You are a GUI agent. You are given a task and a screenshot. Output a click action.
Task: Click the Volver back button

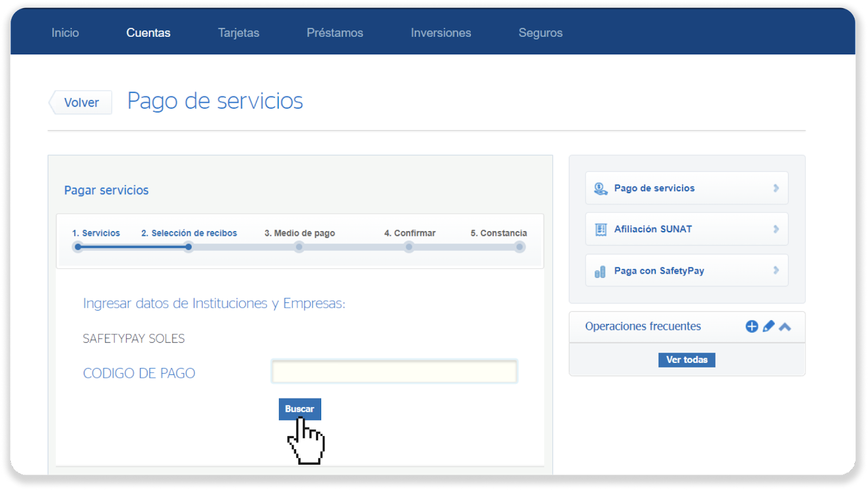tap(81, 103)
